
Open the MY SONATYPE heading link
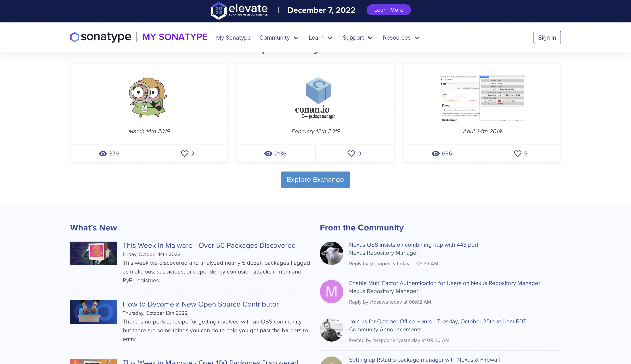[x=175, y=37]
